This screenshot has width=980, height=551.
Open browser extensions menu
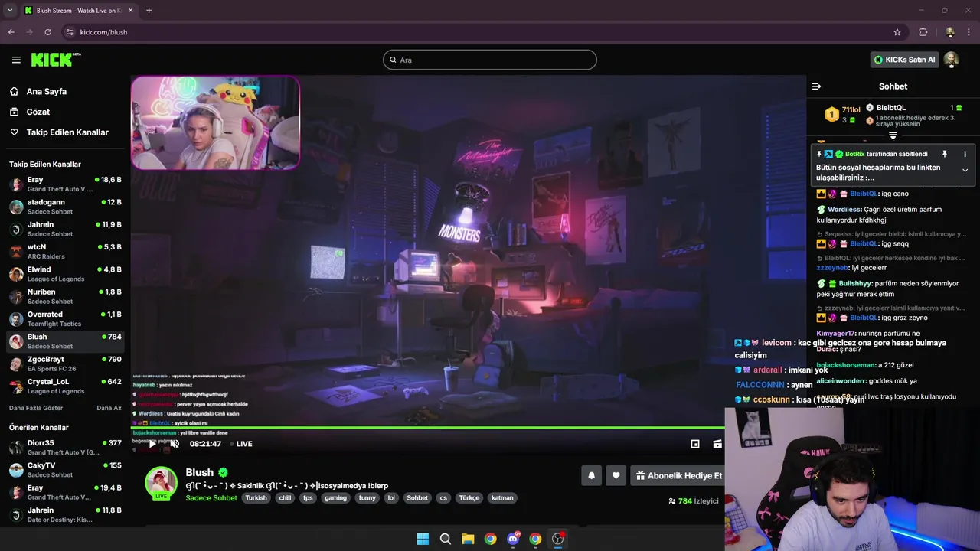click(x=923, y=32)
